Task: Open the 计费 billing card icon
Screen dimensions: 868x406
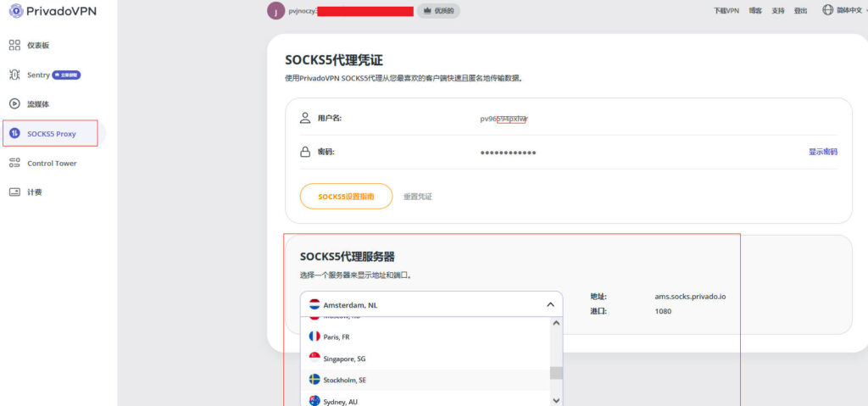Action: pyautogui.click(x=15, y=192)
